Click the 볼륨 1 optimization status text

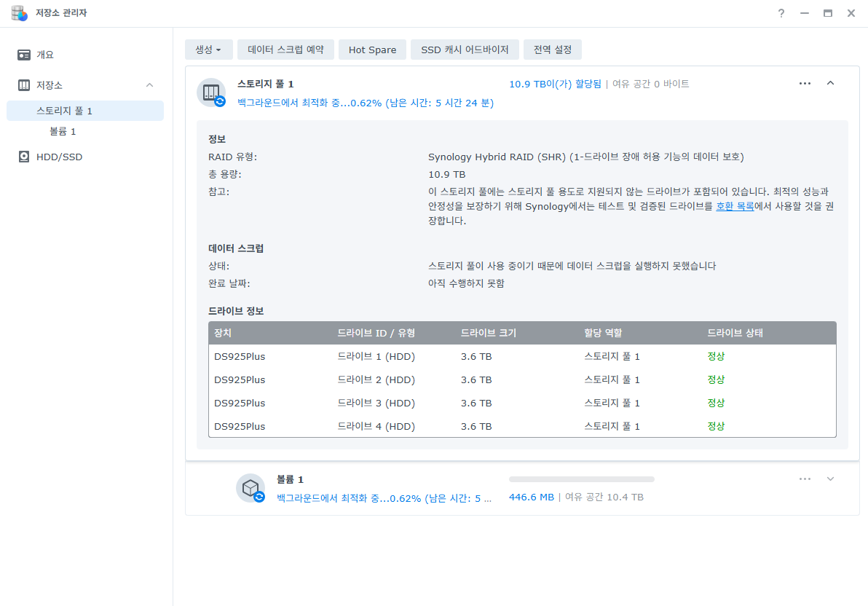pyautogui.click(x=384, y=498)
